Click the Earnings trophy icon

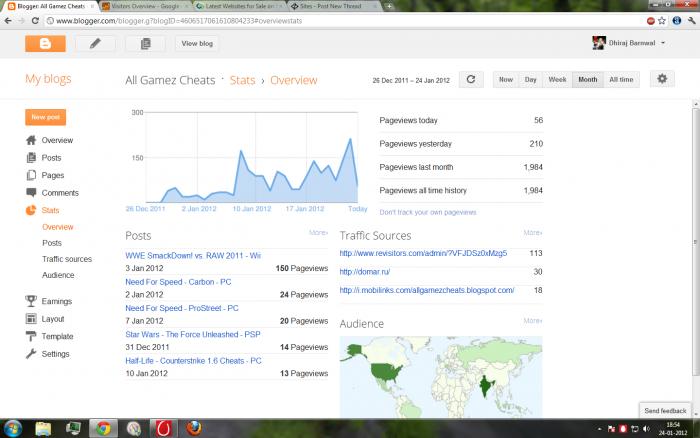tap(31, 301)
